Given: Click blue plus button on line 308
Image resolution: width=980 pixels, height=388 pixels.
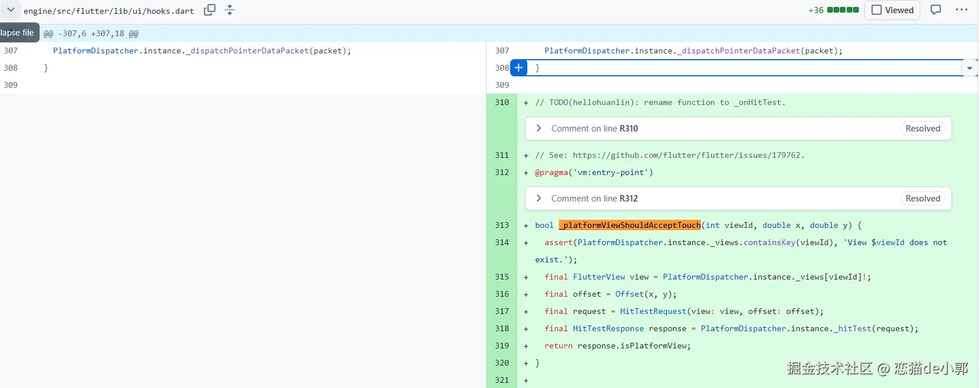Looking at the screenshot, I should tap(518, 68).
